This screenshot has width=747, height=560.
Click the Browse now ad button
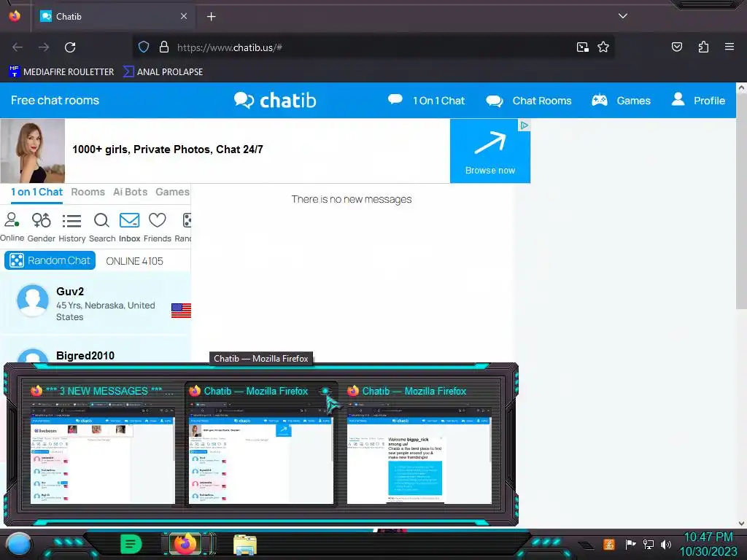tap(489, 151)
